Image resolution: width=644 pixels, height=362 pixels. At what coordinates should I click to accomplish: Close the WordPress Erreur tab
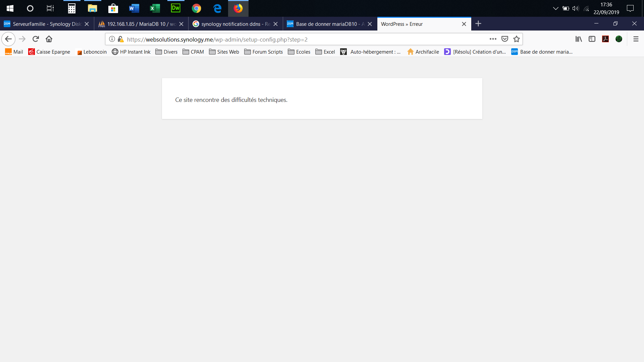(464, 24)
